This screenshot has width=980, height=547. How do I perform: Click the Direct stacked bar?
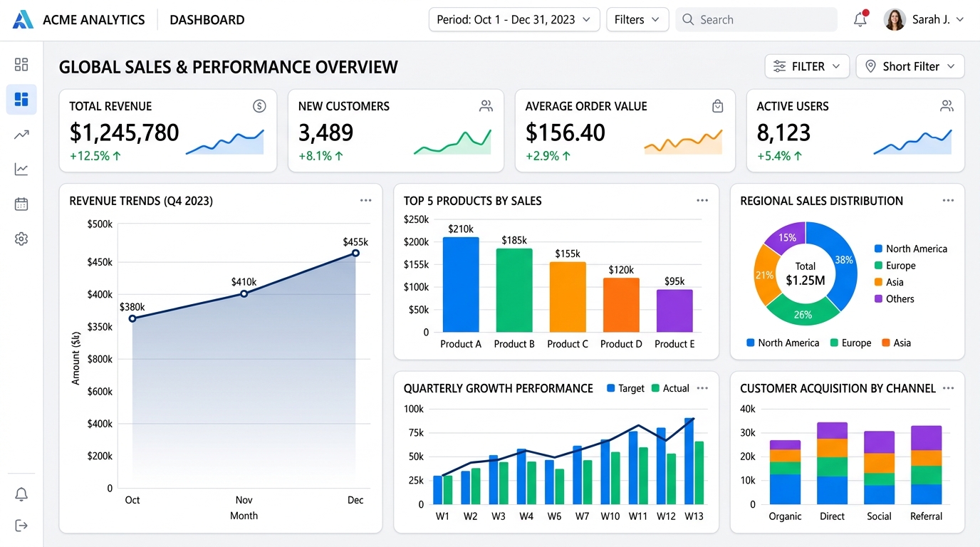(832, 463)
